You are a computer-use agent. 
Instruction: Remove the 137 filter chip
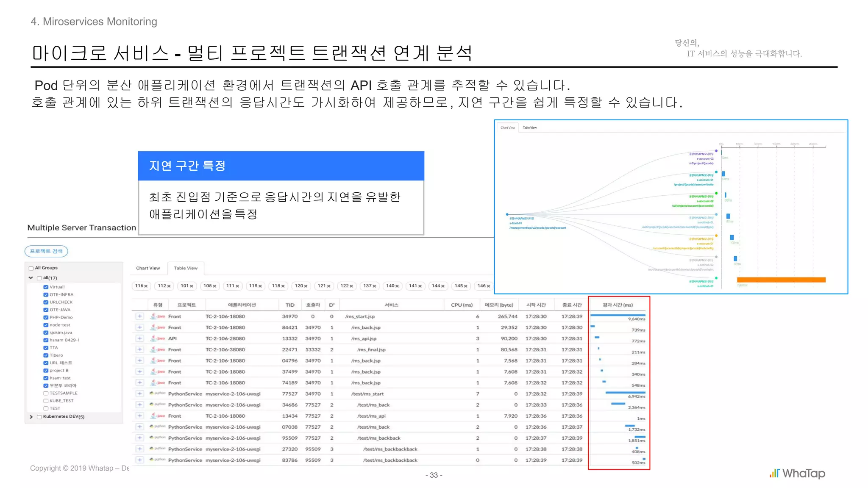374,286
